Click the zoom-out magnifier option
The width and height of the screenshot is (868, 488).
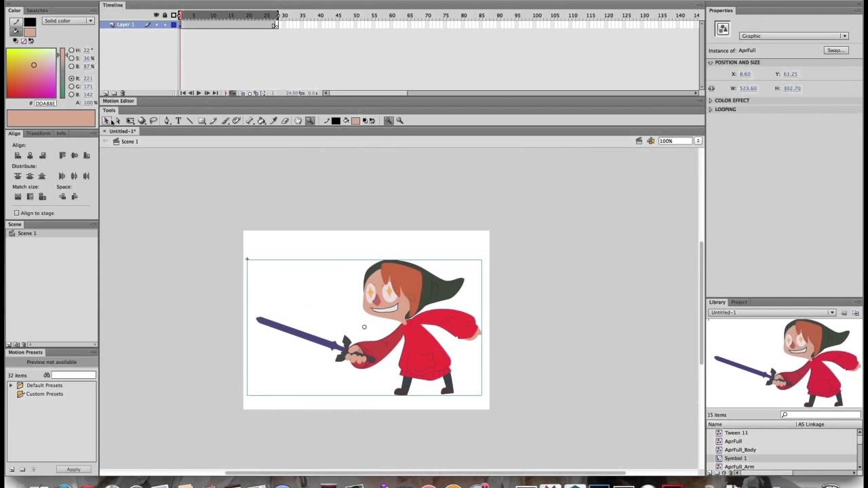[x=400, y=121]
